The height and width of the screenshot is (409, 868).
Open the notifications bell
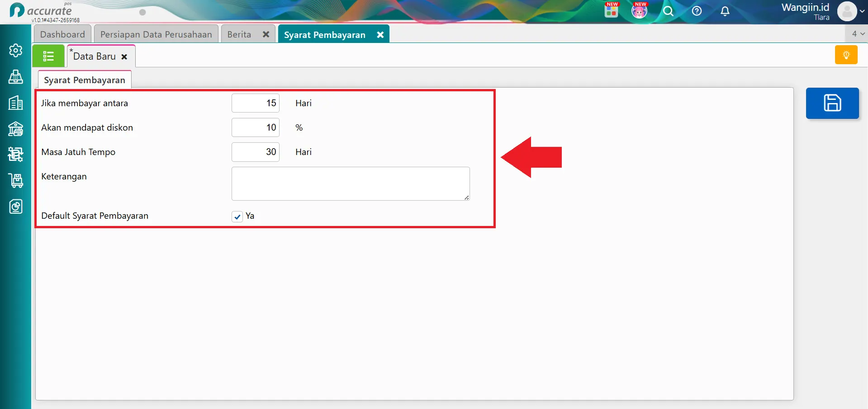(x=725, y=11)
